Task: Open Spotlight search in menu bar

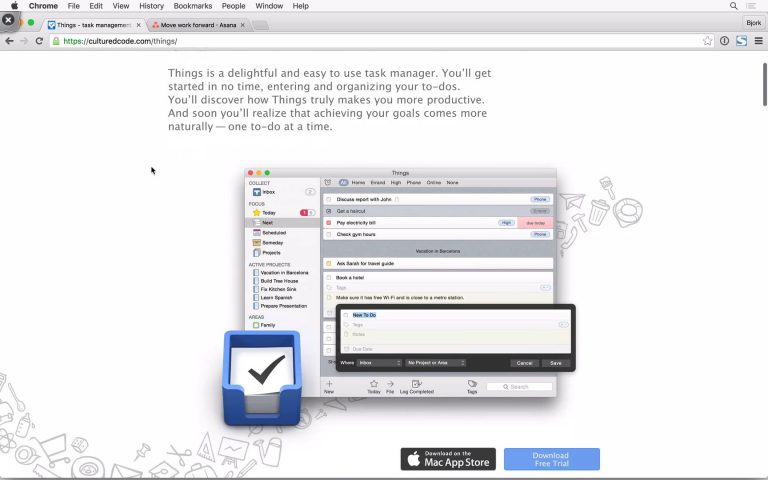Action: click(x=733, y=6)
